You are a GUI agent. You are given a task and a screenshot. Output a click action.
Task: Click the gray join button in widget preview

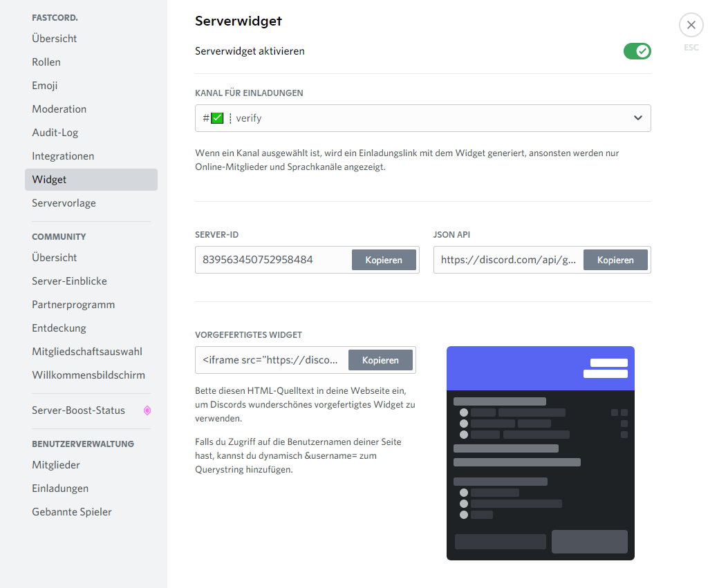[x=589, y=542]
